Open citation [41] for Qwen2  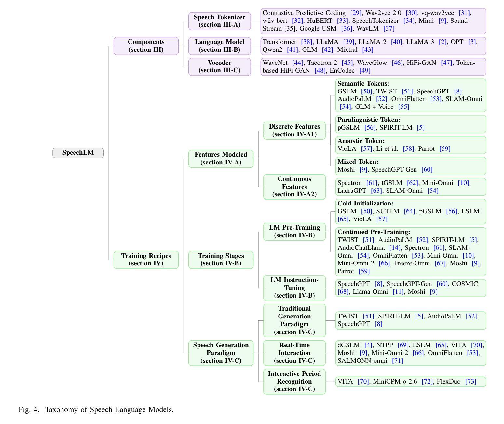pos(293,50)
